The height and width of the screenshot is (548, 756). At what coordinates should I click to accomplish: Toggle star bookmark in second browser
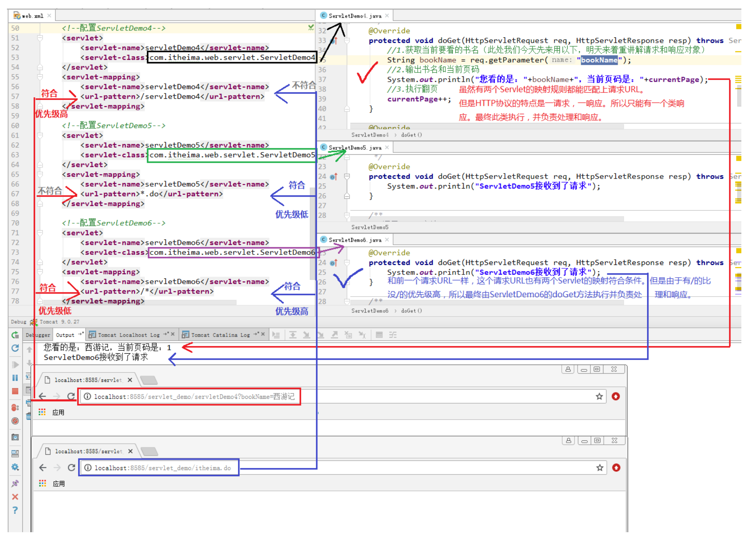(x=600, y=468)
